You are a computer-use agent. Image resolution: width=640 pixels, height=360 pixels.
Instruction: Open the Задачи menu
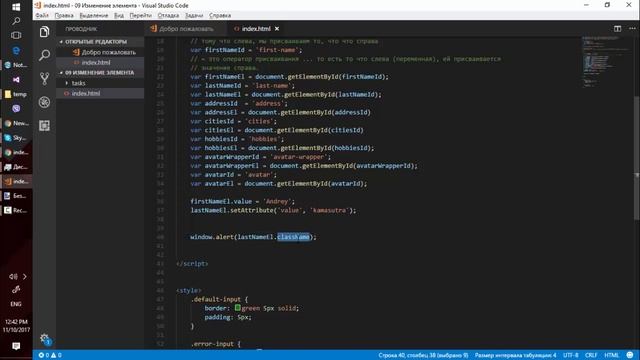(194, 16)
